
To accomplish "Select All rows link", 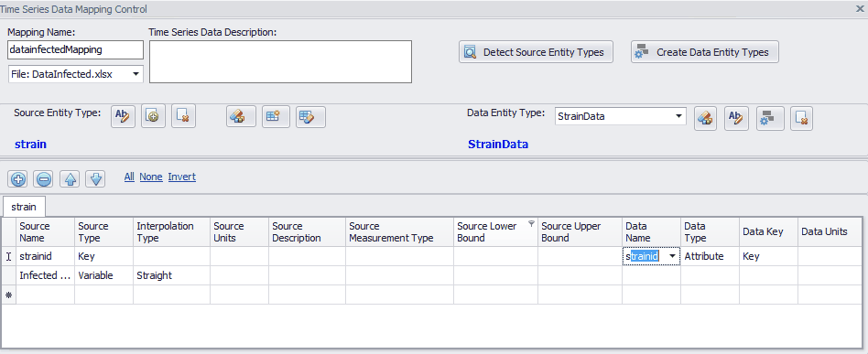I will (129, 177).
